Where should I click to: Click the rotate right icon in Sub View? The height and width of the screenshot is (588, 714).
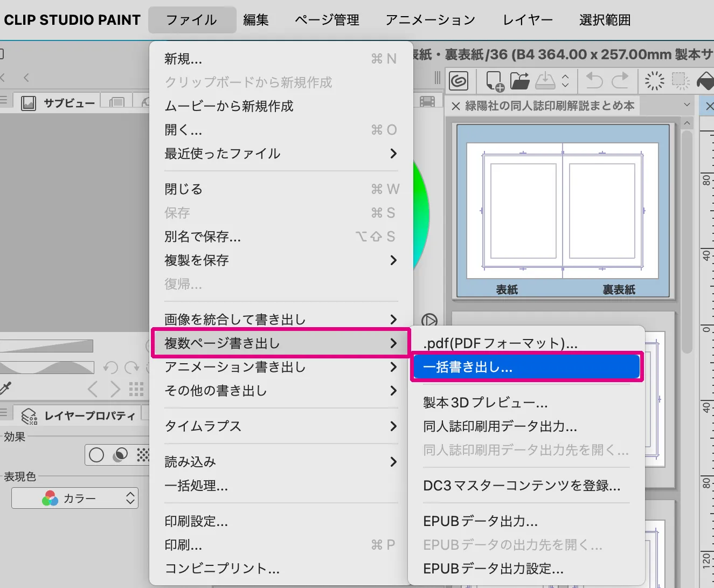(132, 368)
